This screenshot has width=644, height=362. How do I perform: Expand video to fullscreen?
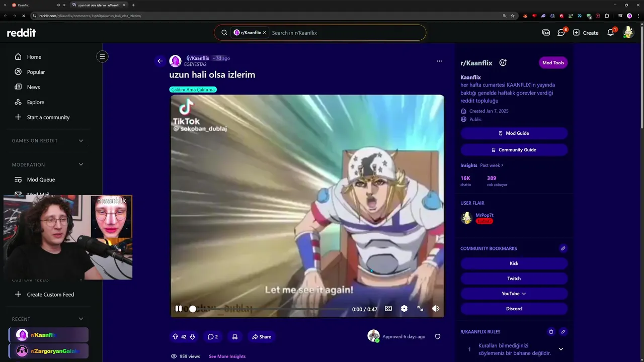click(x=420, y=309)
